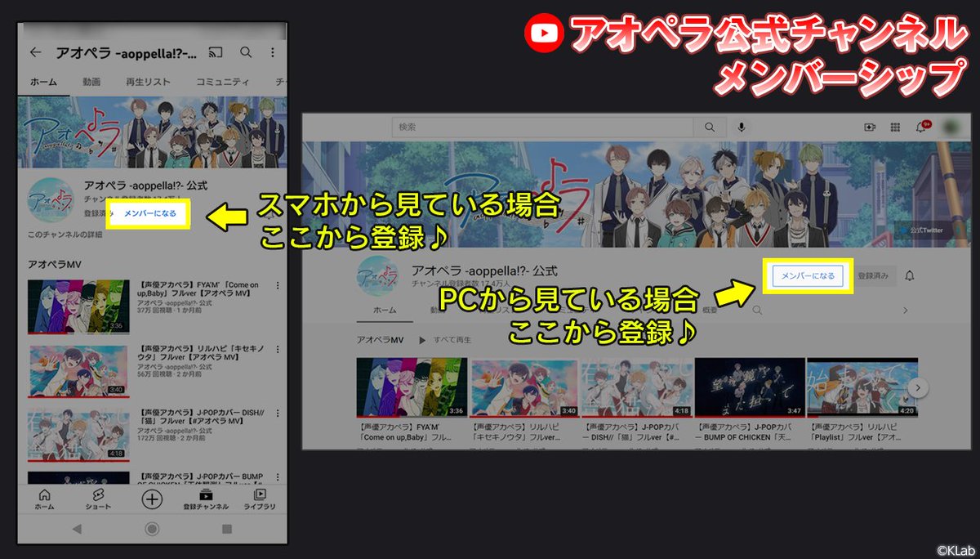Screen dimensions: 980x559
Task: Toggle the bell next to 登録済み on PC
Action: 910,276
